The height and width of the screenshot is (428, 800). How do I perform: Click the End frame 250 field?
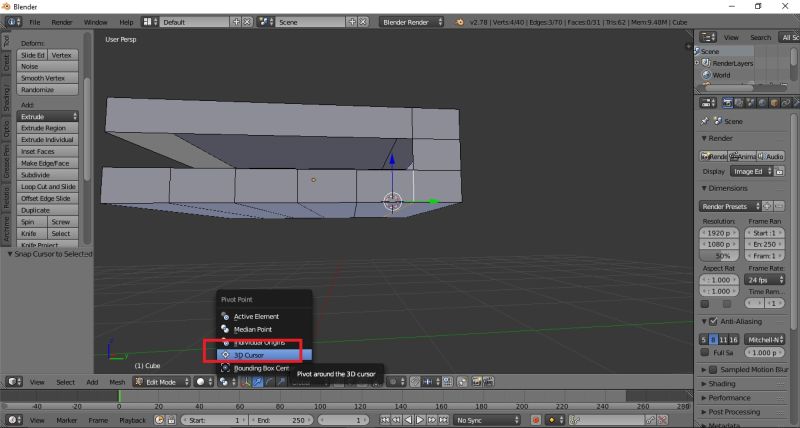click(281, 420)
